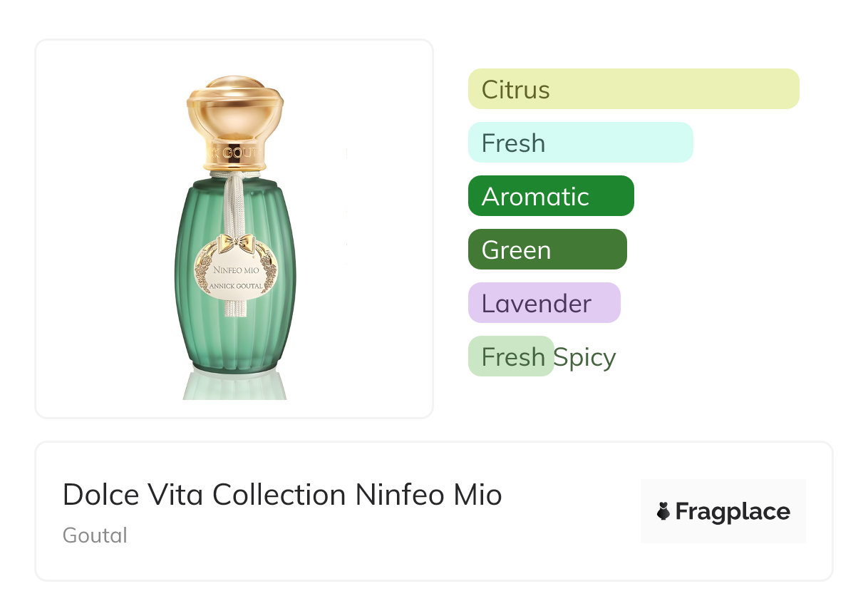
Task: Select the Fresh Spicy accord bar
Action: click(510, 356)
